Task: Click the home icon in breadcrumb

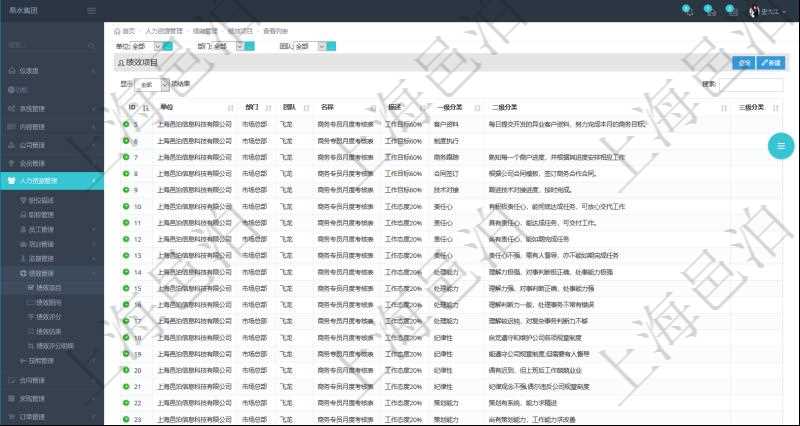Action: pos(117,31)
